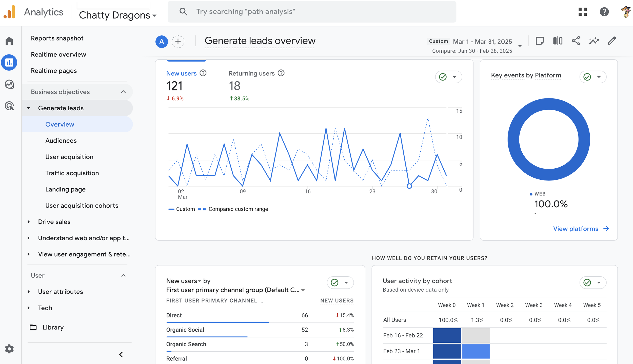Open Reports snapshot
The width and height of the screenshot is (633, 364).
57,38
